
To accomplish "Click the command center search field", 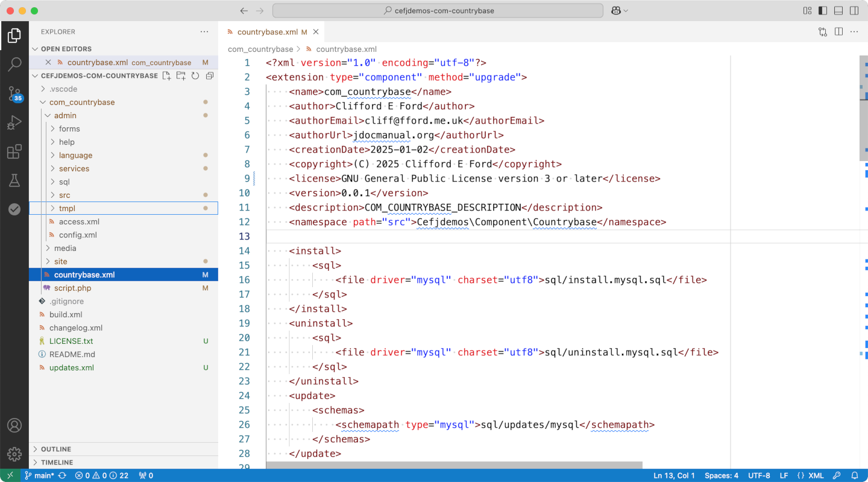I will 438,11.
